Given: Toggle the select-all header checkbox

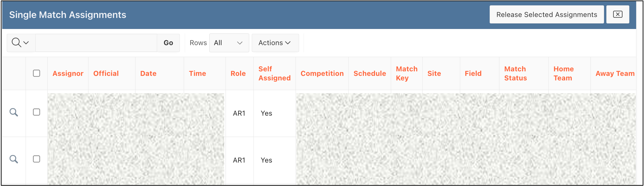Looking at the screenshot, I should [37, 73].
